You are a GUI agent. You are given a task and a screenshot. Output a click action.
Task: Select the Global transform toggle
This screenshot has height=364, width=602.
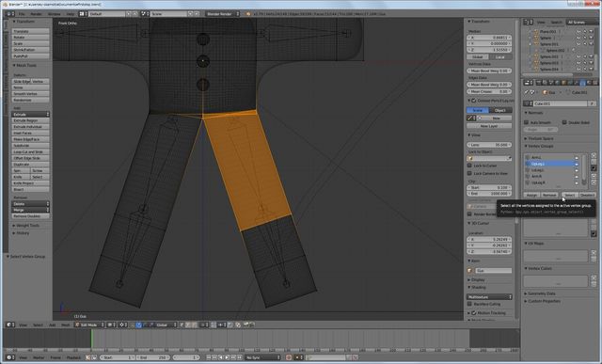(x=478, y=56)
